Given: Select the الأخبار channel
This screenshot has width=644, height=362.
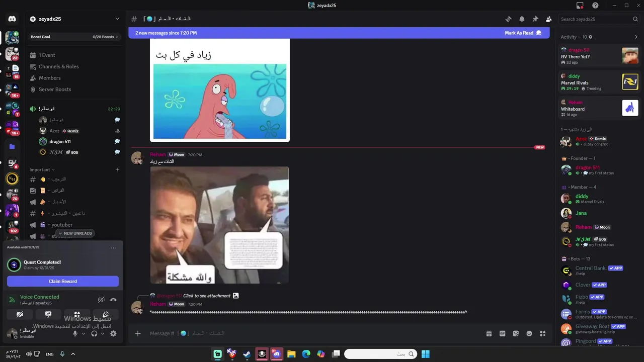Looking at the screenshot, I should pos(74,202).
